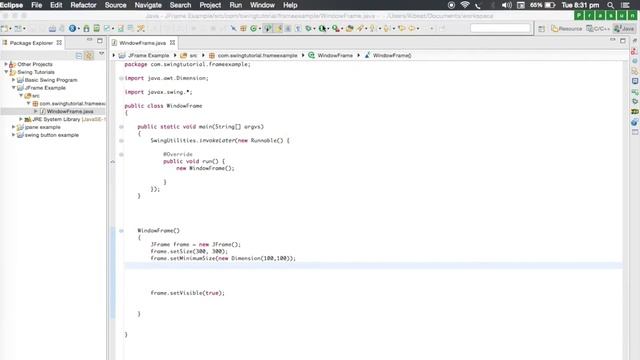This screenshot has width=640, height=360.
Task: Collapse the Swing Tutorials tree node
Action: click(x=6, y=72)
